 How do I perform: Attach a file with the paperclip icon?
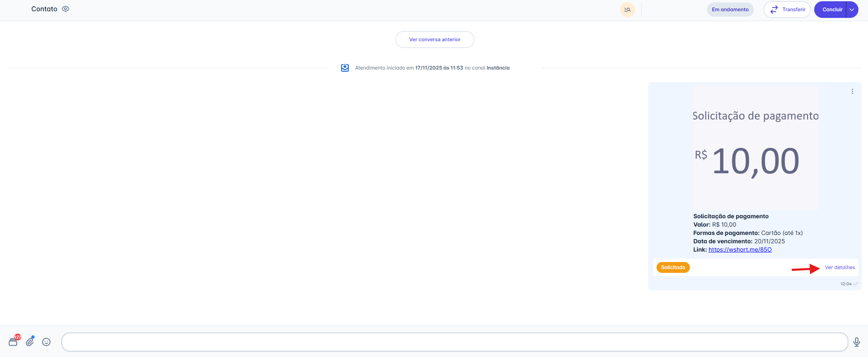pos(30,342)
